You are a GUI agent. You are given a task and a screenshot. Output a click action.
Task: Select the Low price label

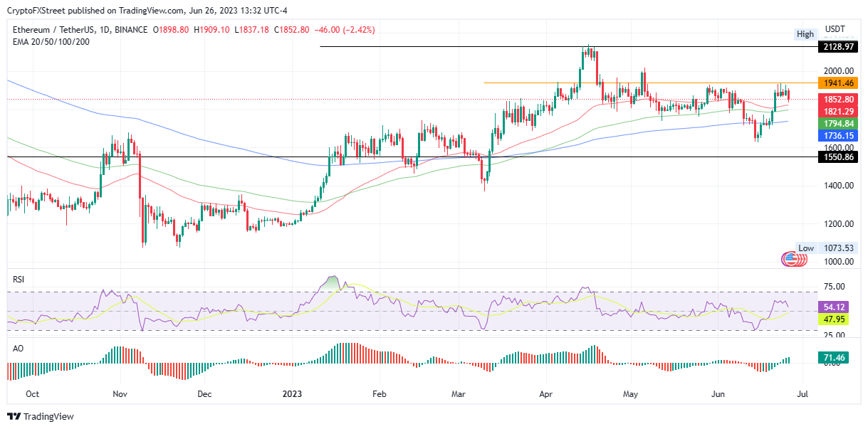(x=805, y=248)
